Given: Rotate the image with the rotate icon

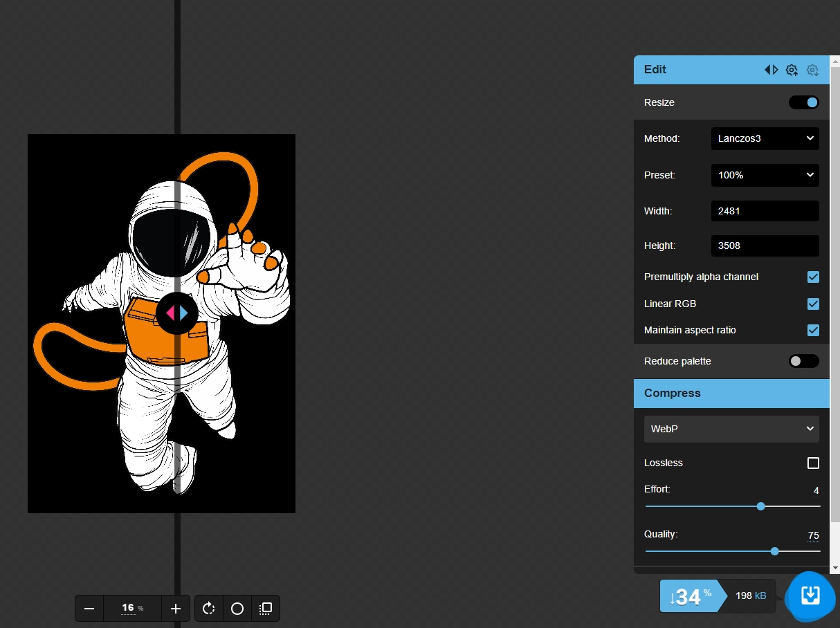Looking at the screenshot, I should click(209, 609).
